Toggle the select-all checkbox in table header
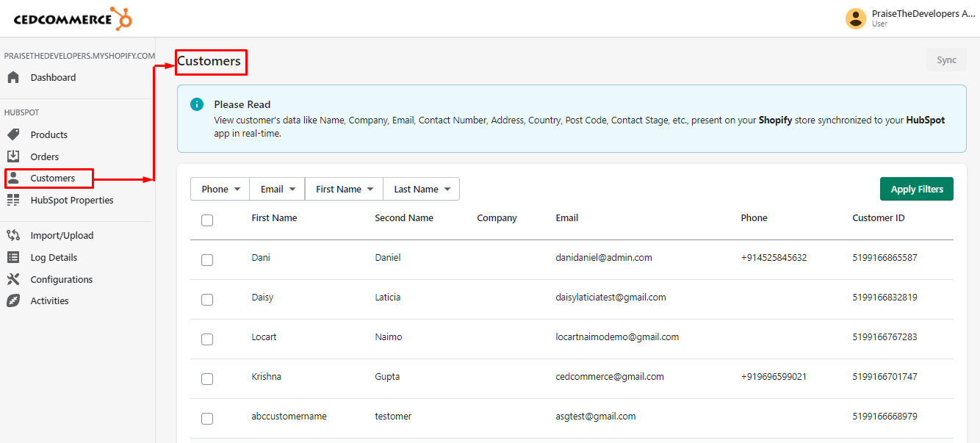The height and width of the screenshot is (443, 980). tap(207, 220)
